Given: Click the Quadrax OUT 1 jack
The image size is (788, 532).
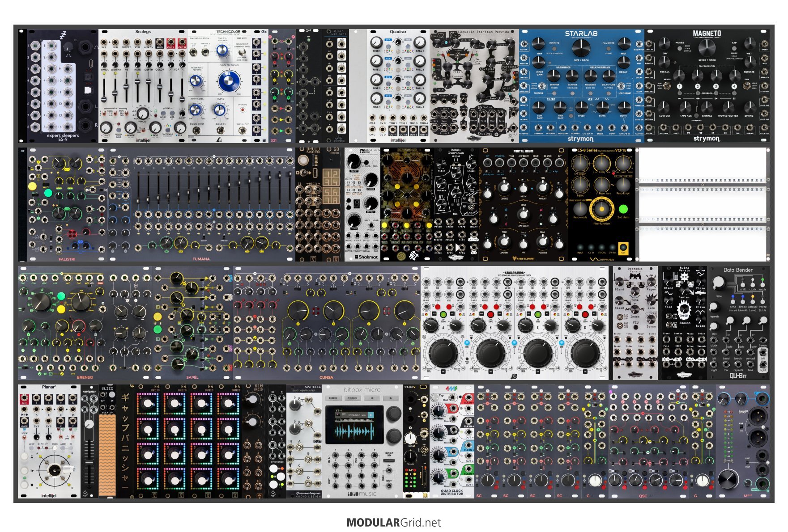Looking at the screenshot, I should point(393,129).
